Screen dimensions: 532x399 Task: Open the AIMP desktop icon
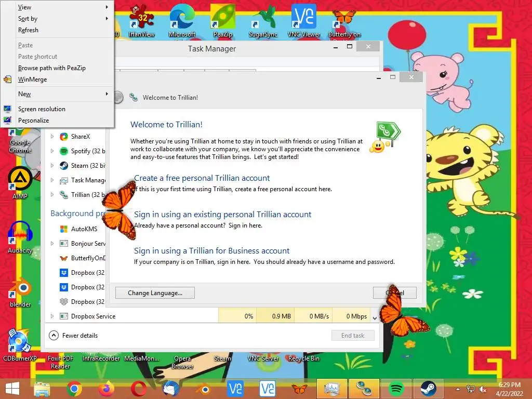[x=20, y=183]
